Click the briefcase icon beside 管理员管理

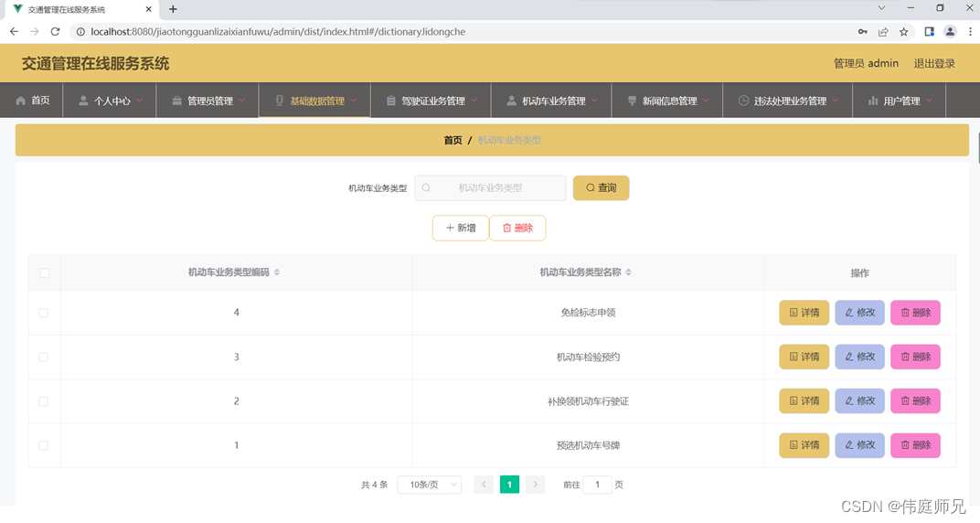pyautogui.click(x=176, y=101)
